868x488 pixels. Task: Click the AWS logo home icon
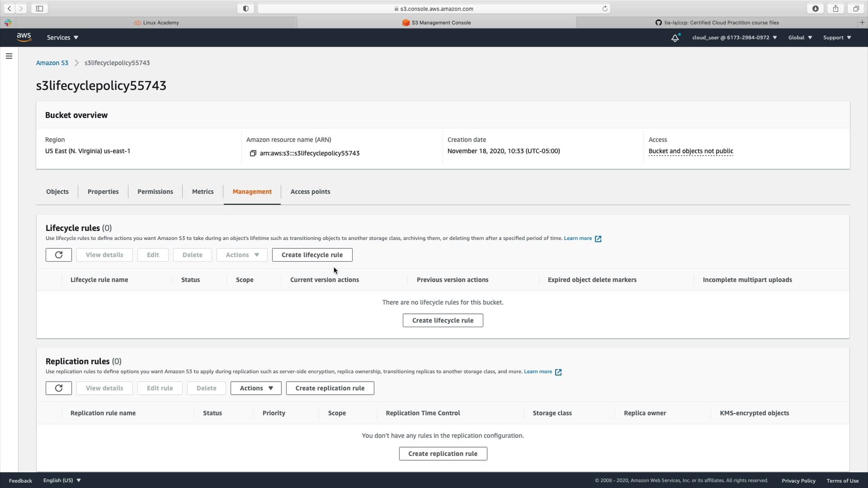click(x=24, y=37)
